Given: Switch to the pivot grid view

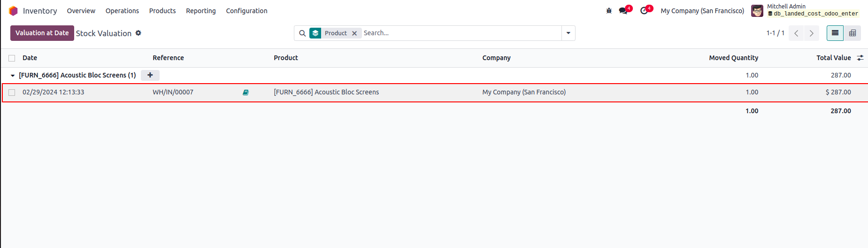Looking at the screenshot, I should [x=853, y=33].
